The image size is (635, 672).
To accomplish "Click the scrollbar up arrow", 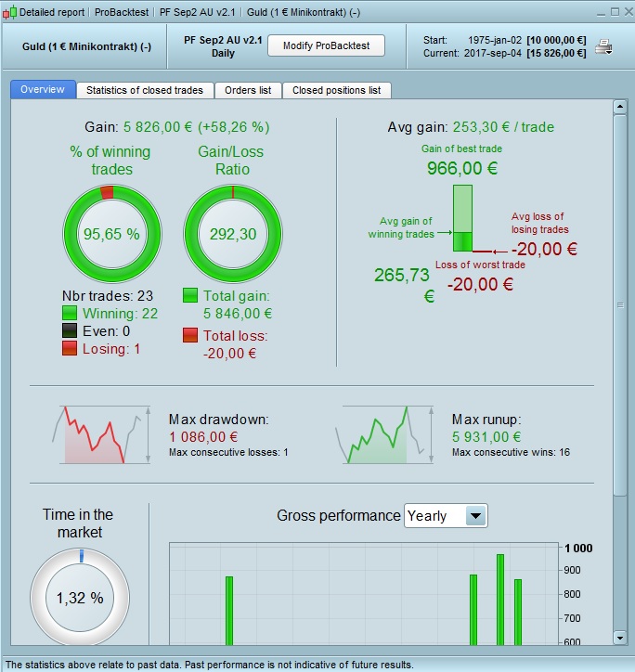I will pos(620,107).
